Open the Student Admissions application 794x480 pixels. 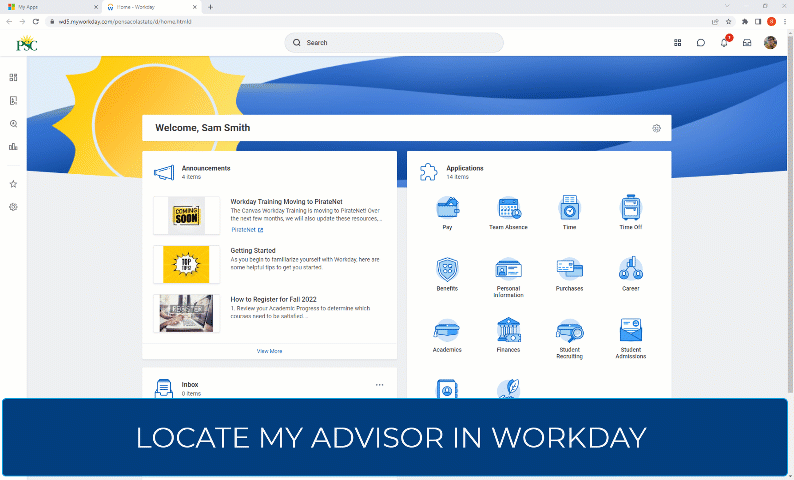(631, 338)
